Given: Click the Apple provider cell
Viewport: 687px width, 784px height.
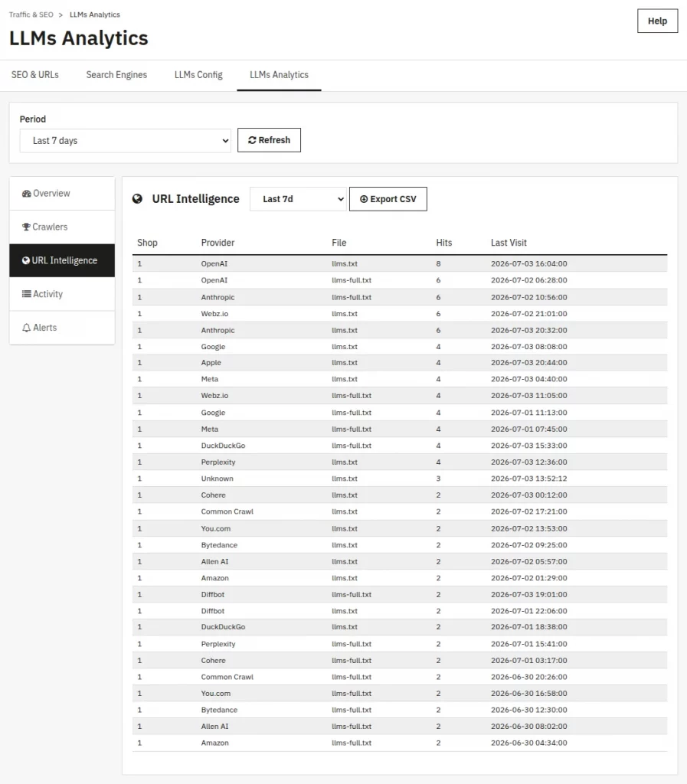Looking at the screenshot, I should coord(211,362).
